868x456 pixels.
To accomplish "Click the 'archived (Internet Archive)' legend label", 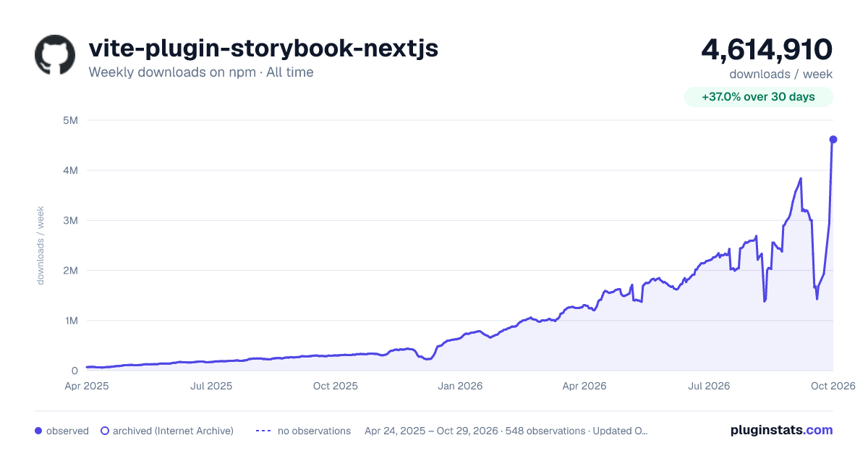I will 173,431.
